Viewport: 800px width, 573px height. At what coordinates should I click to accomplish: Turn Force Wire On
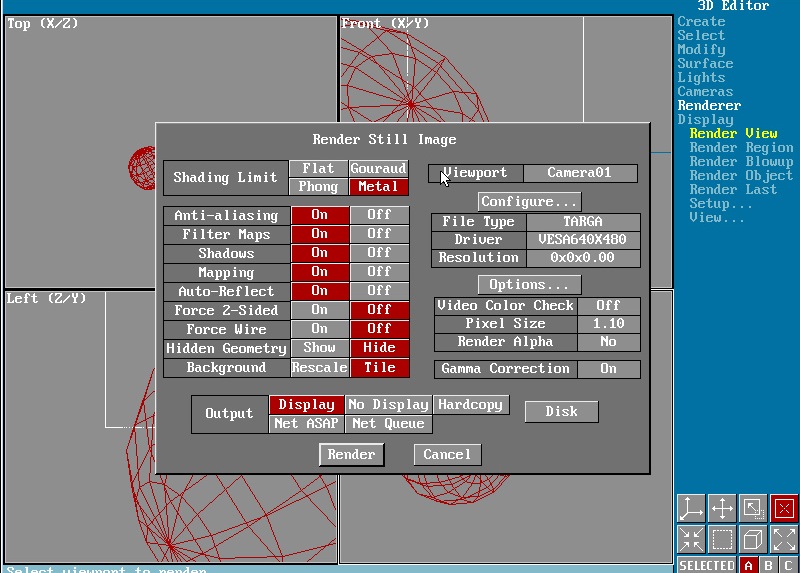coord(320,329)
